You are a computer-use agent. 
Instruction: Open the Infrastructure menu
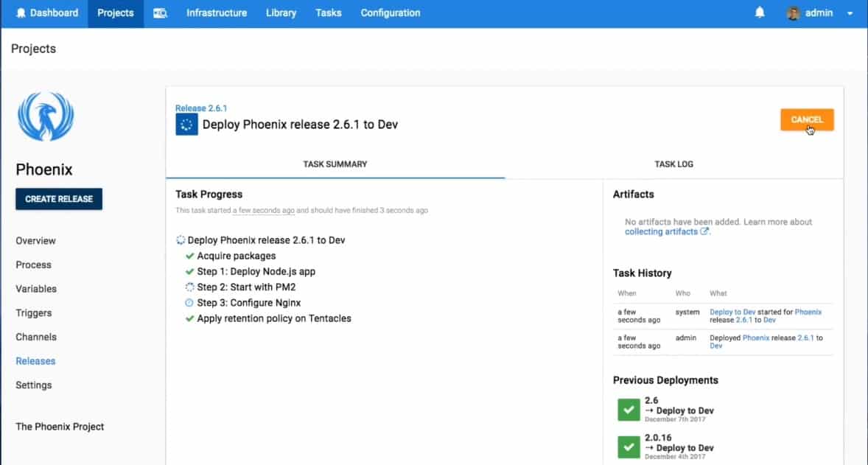coord(217,13)
